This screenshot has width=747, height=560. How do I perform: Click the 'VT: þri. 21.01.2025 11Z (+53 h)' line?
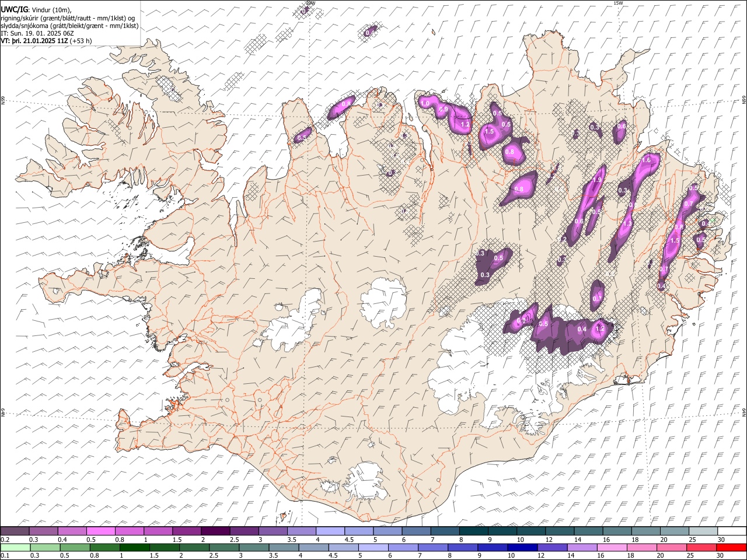[x=47, y=41]
